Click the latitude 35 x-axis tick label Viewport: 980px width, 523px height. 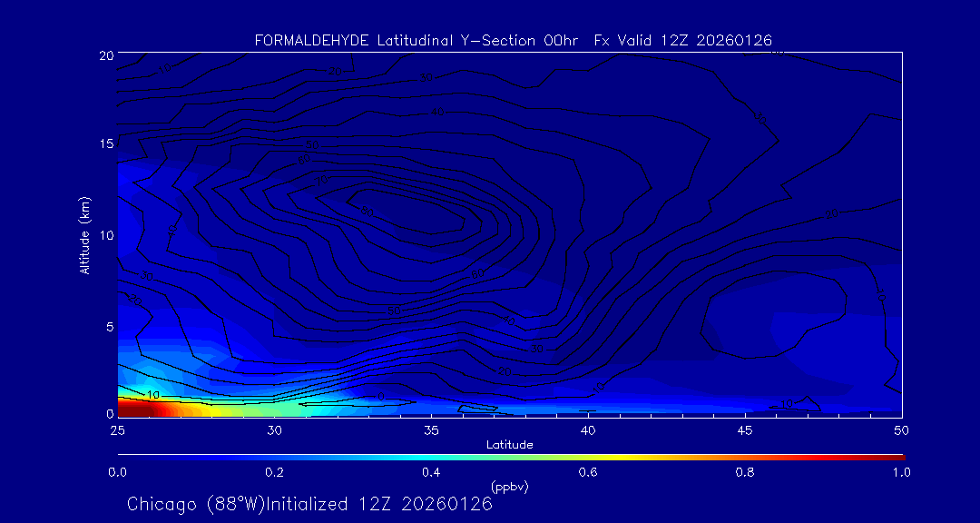pos(431,429)
